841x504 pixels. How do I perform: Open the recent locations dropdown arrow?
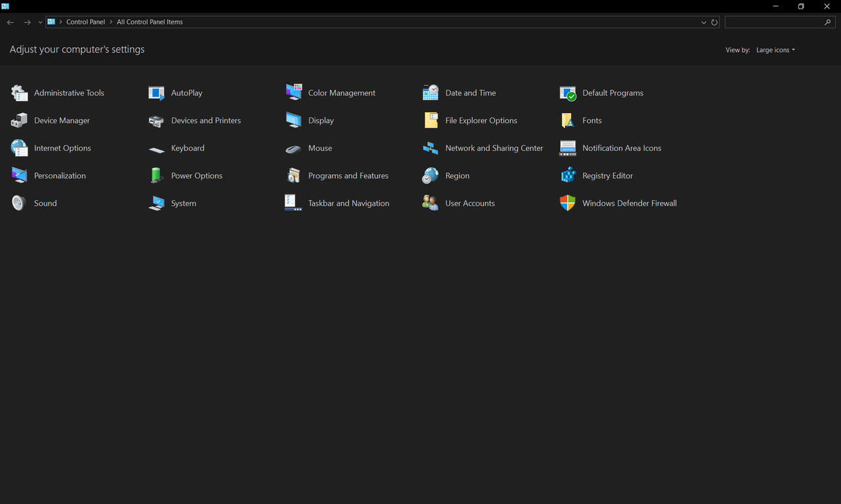[x=40, y=22]
